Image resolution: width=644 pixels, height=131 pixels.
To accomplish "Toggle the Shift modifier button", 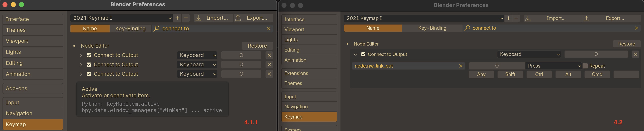I will (510, 75).
